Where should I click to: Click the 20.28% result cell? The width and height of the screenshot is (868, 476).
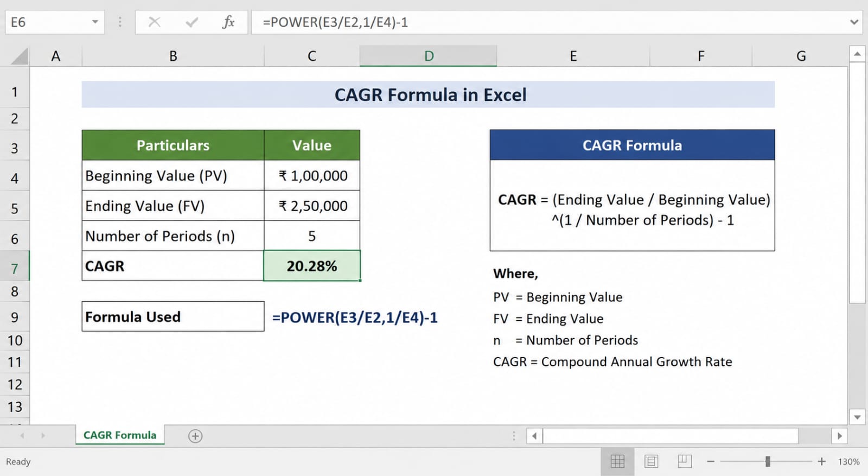tap(312, 266)
